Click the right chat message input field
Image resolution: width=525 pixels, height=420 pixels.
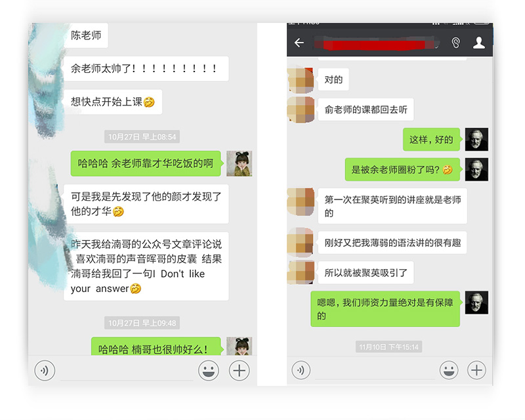pyautogui.click(x=375, y=371)
